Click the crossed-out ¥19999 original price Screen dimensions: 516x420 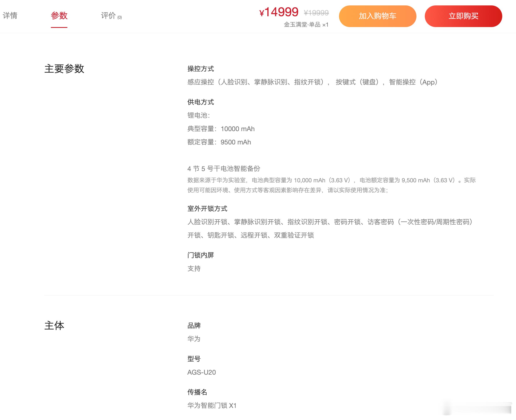pyautogui.click(x=316, y=12)
